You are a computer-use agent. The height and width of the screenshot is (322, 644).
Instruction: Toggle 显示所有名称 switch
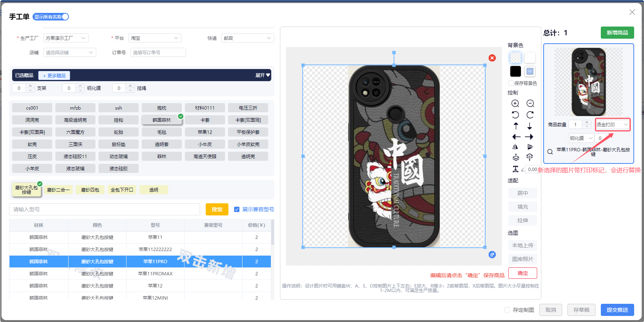click(51, 17)
